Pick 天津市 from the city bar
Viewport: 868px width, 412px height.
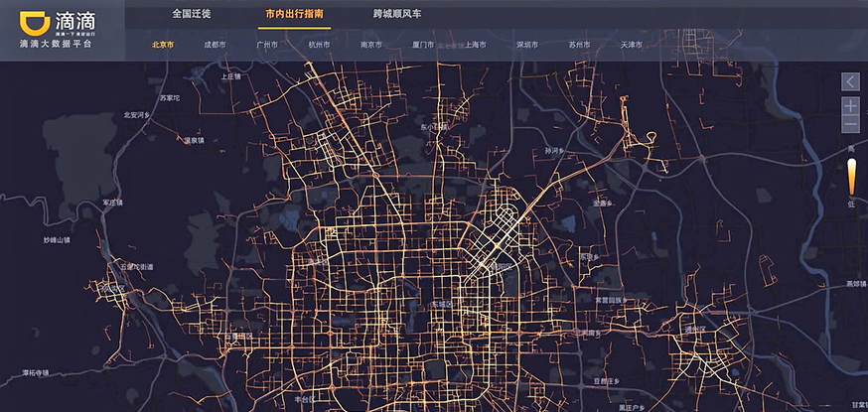632,45
